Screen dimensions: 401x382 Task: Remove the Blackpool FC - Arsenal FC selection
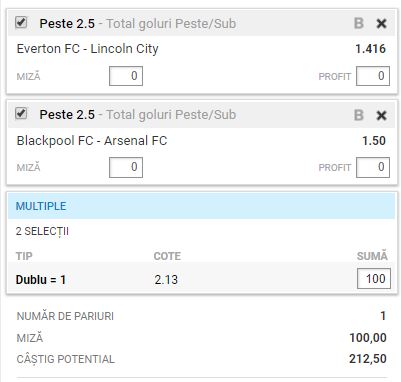381,115
